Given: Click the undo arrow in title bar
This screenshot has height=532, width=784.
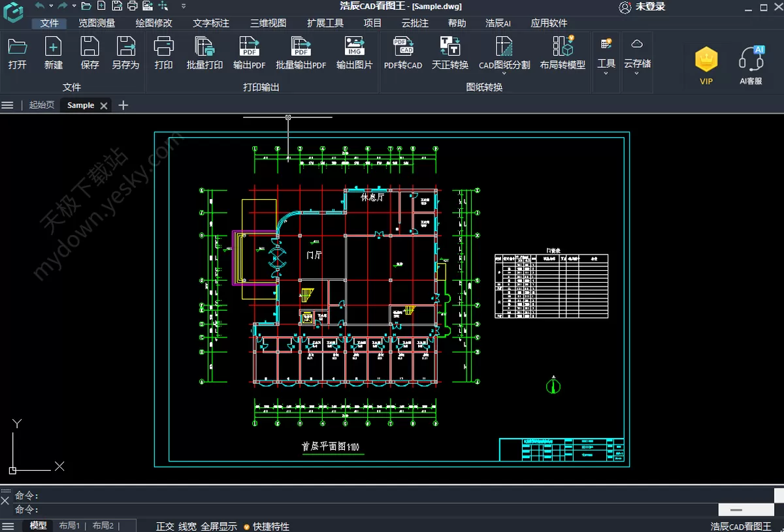Looking at the screenshot, I should [x=40, y=6].
